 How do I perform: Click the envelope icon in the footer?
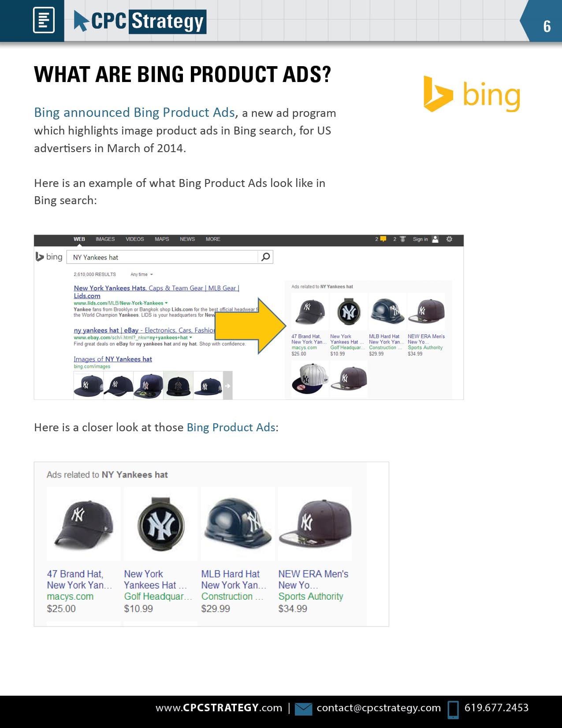tap(303, 709)
